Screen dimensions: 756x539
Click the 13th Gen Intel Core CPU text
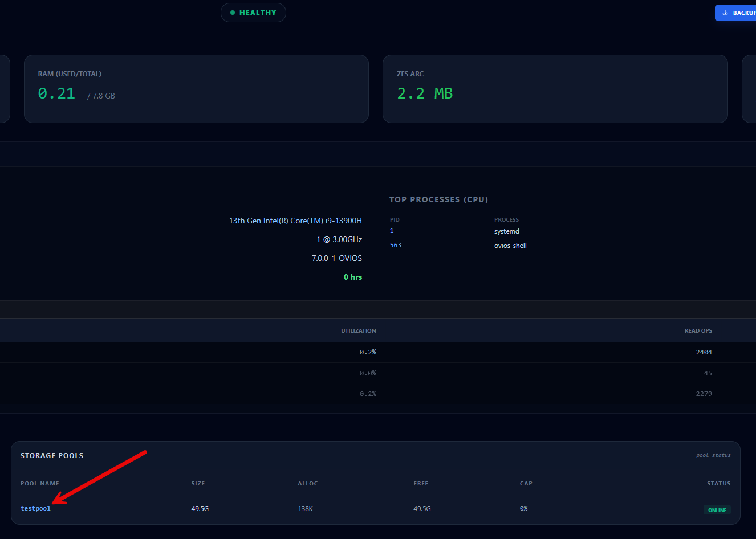(x=295, y=220)
